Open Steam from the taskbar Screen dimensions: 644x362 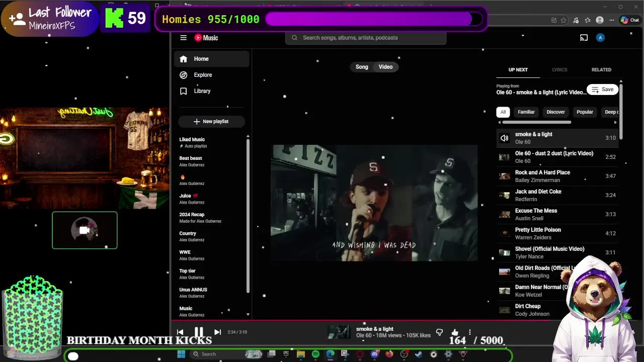point(419,354)
